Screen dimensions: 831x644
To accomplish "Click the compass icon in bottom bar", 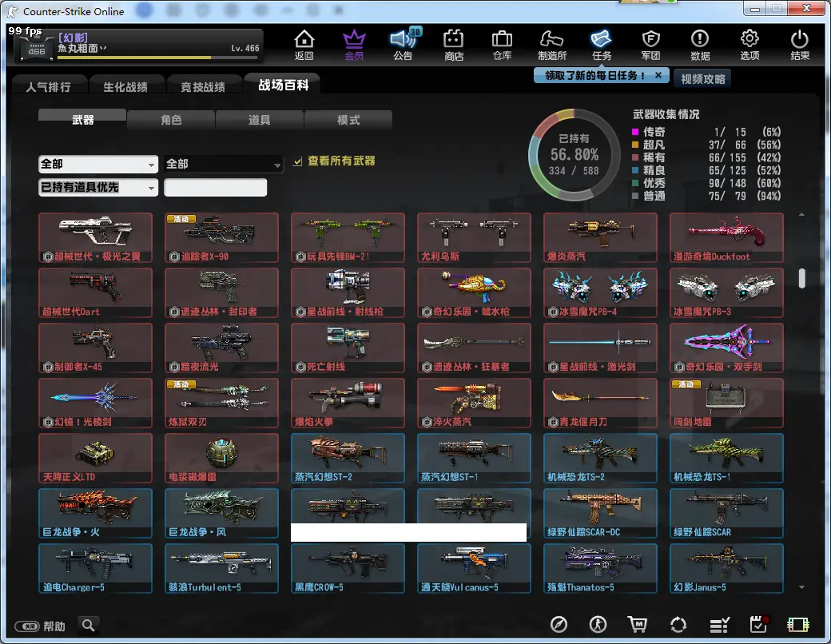I will [x=559, y=624].
